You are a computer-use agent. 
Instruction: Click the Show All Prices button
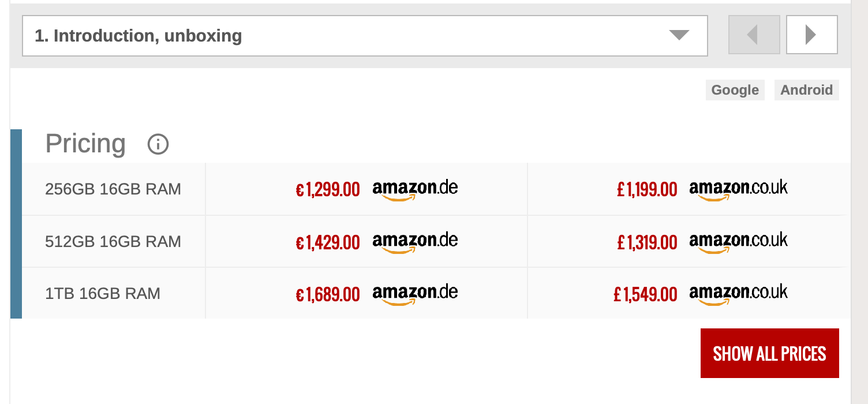(769, 353)
